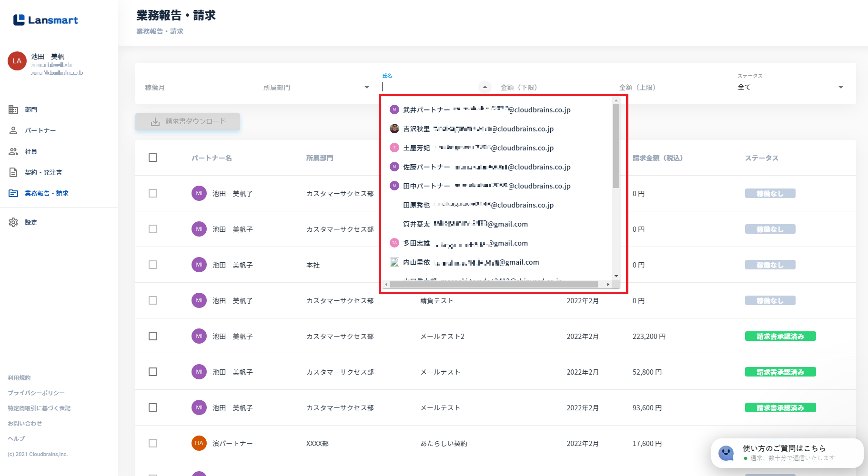This screenshot has width=868, height=476.
Task: Choose 吉沢秋里 in the name list
Action: click(497, 129)
